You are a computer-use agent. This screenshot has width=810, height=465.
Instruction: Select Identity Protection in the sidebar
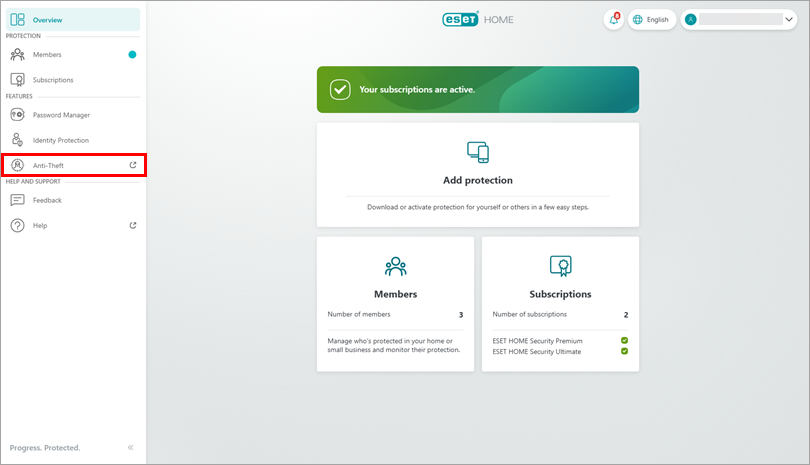tap(73, 140)
